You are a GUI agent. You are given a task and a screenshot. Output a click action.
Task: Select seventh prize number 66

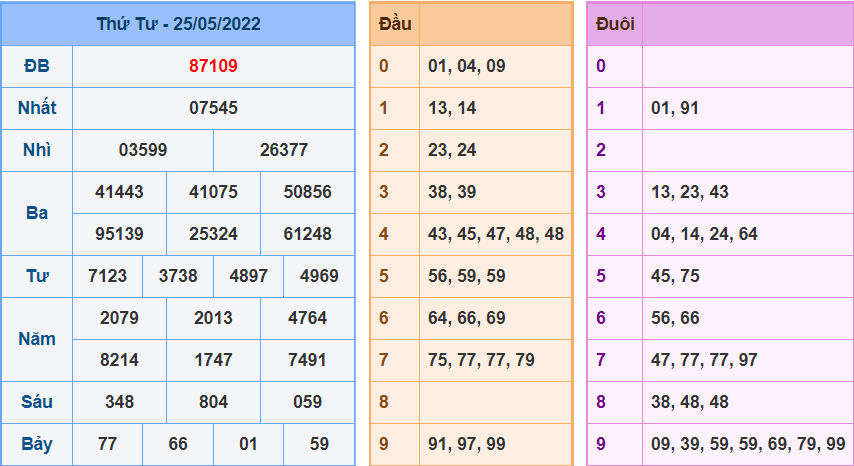[x=178, y=444]
